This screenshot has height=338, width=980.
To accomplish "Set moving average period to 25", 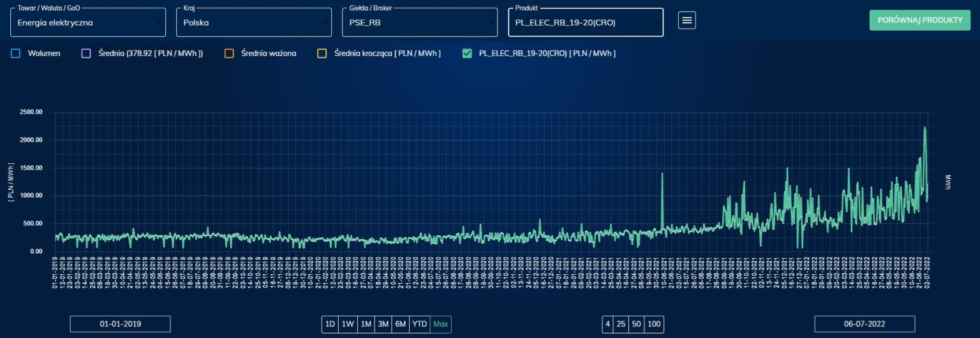I will tap(620, 324).
